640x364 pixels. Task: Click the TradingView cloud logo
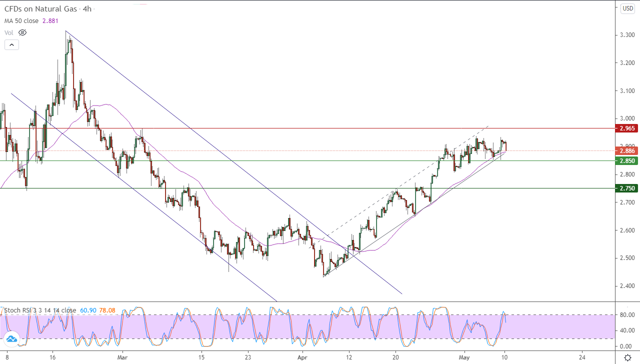point(11,340)
